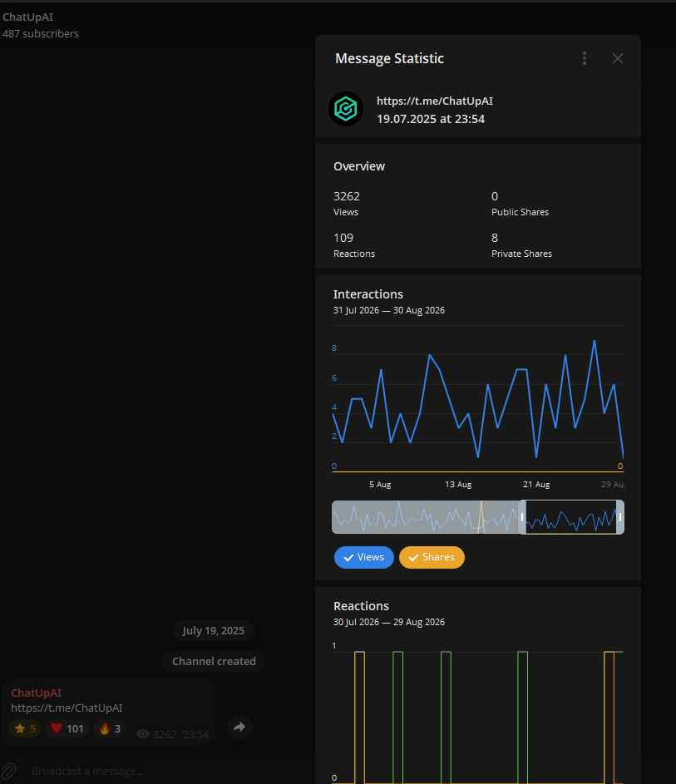Click the message views eye icon
The image size is (676, 784).
click(143, 733)
